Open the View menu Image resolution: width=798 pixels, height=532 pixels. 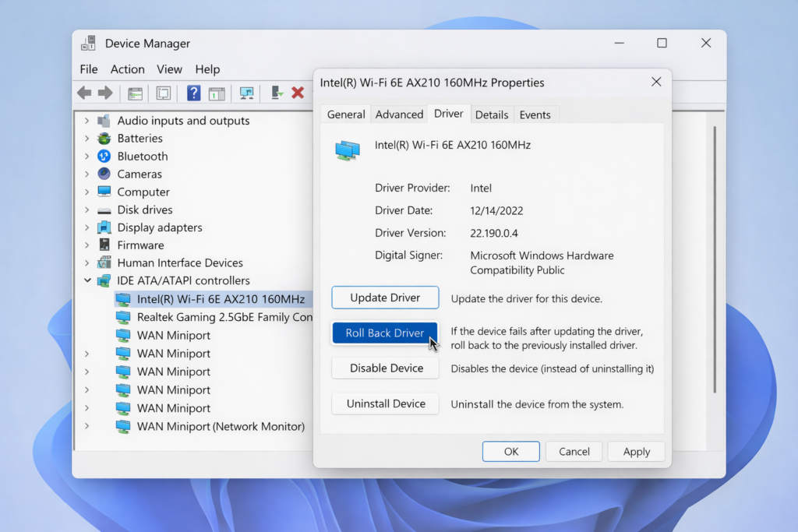169,69
